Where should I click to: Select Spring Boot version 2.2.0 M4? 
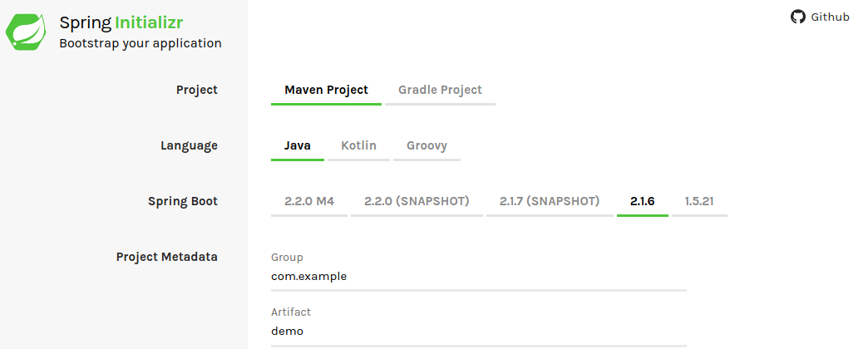(309, 201)
